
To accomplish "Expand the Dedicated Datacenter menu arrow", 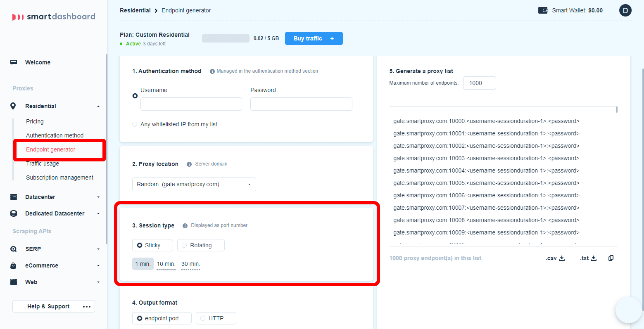I will tap(98, 214).
